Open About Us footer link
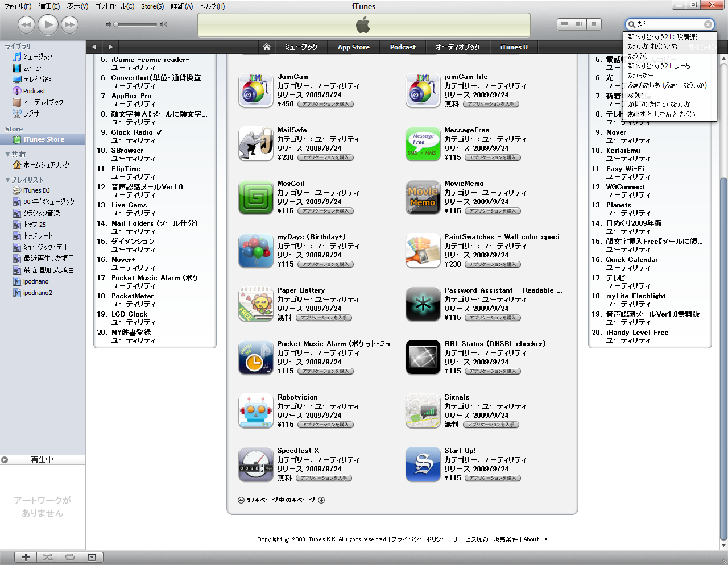The height and width of the screenshot is (565, 728). tap(535, 539)
